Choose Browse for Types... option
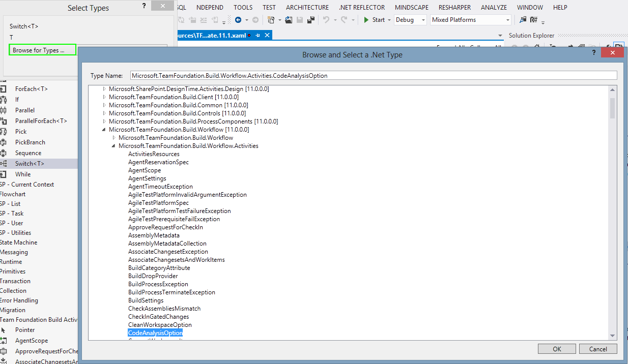The image size is (628, 364). (42, 50)
